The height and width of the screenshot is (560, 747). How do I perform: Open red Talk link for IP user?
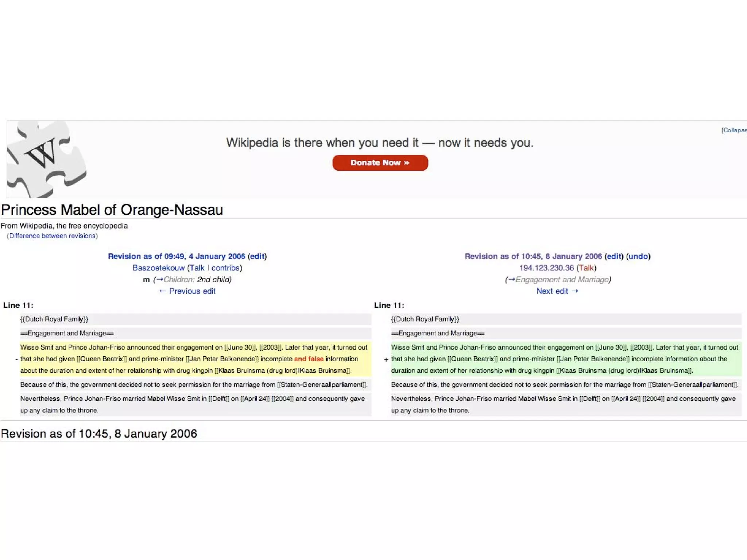pos(586,268)
